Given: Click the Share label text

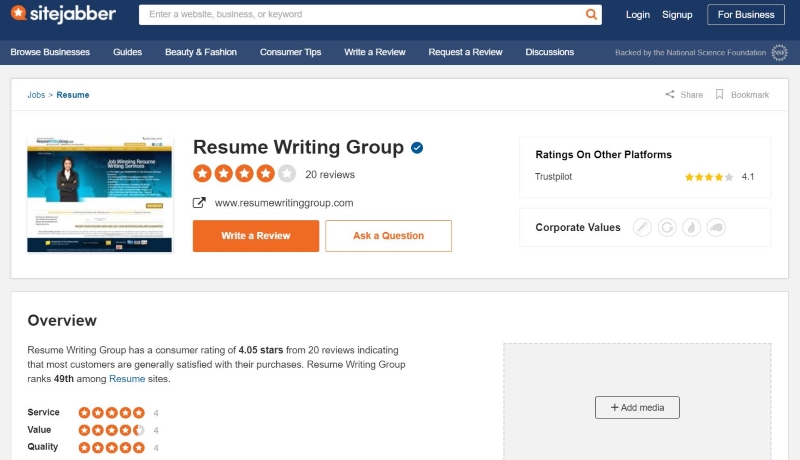Looking at the screenshot, I should coord(691,95).
